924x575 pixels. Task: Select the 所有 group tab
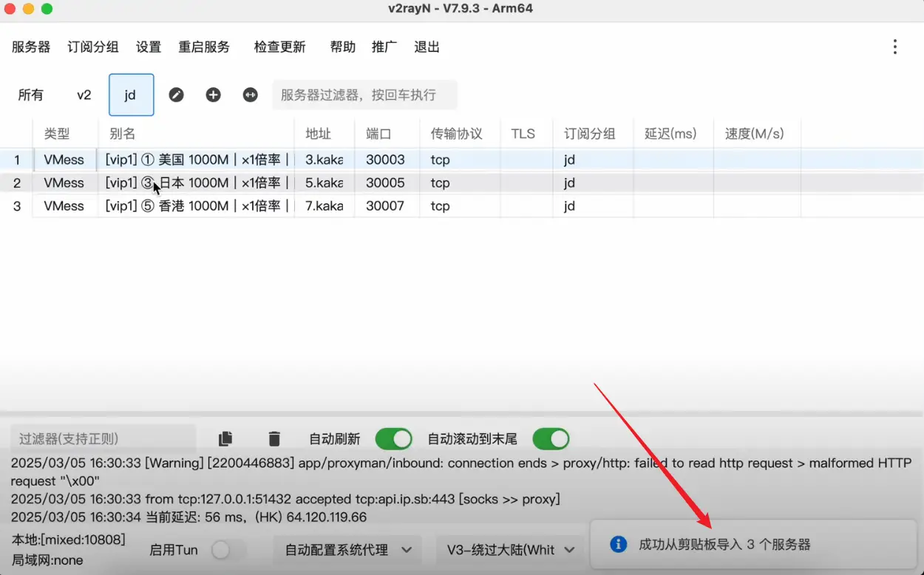click(x=31, y=95)
